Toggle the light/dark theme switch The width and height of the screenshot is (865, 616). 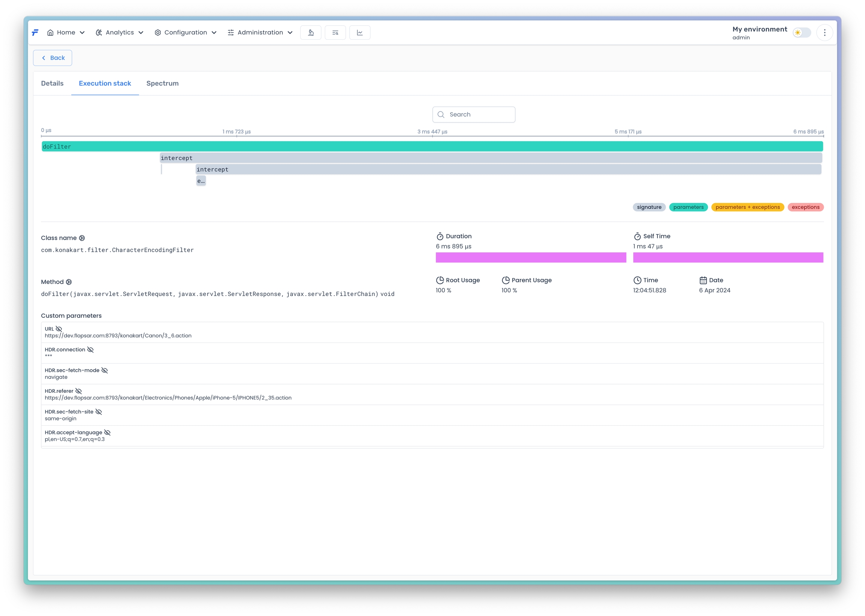(x=801, y=33)
